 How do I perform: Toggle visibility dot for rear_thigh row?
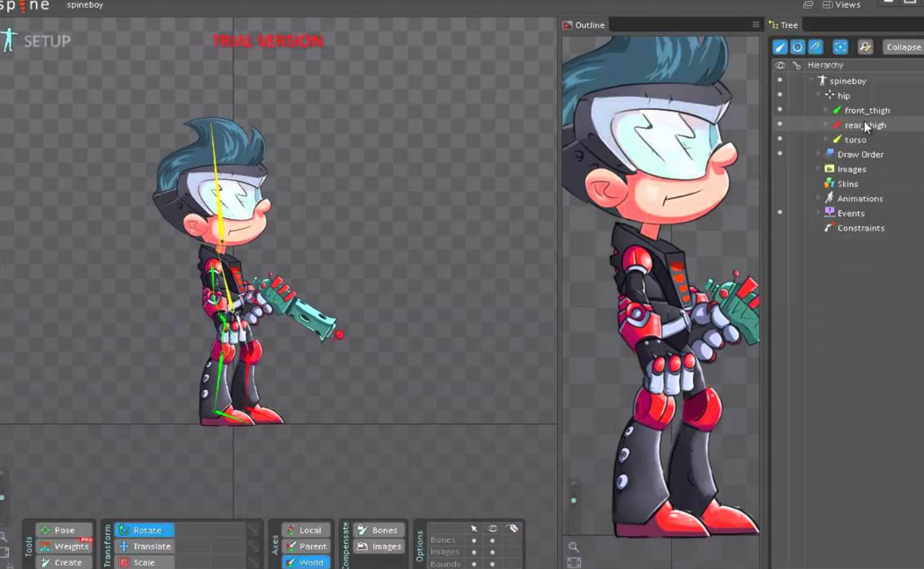click(x=780, y=124)
